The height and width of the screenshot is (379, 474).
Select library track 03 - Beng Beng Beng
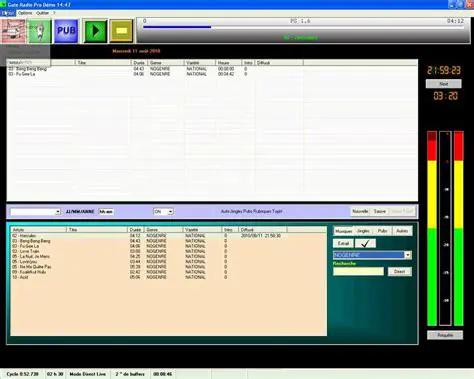coord(169,241)
